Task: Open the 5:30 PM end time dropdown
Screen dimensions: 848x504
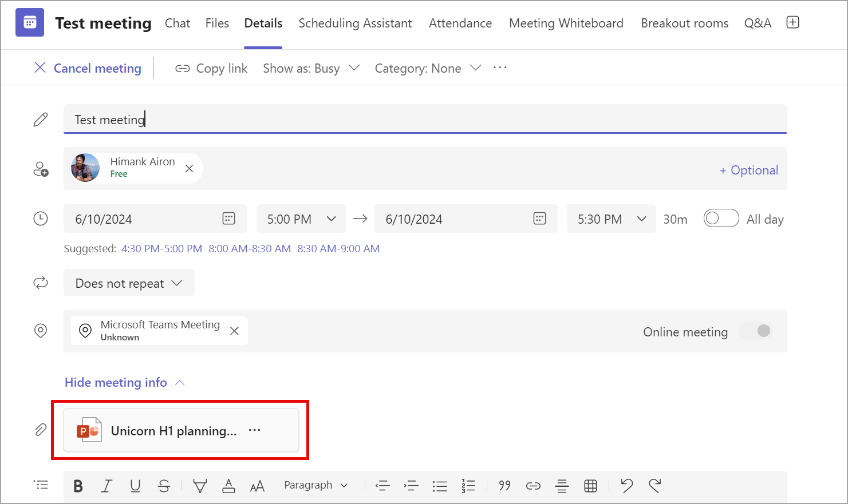Action: coord(612,219)
